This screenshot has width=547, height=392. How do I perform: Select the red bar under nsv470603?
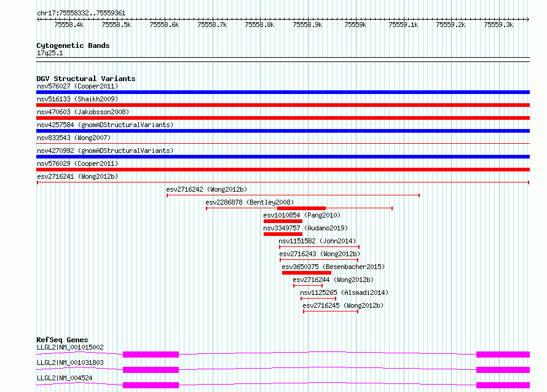click(283, 118)
